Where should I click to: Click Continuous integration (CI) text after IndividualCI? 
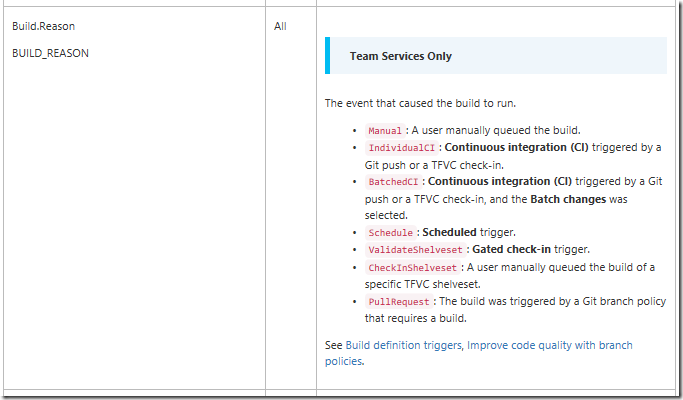pos(516,147)
